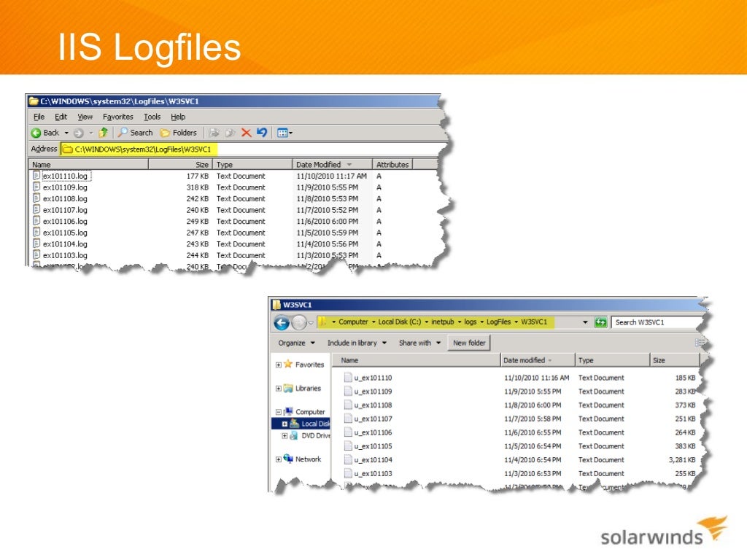Click the Forward arrow in the upper window toolbar
The height and width of the screenshot is (560, 747).
click(79, 133)
